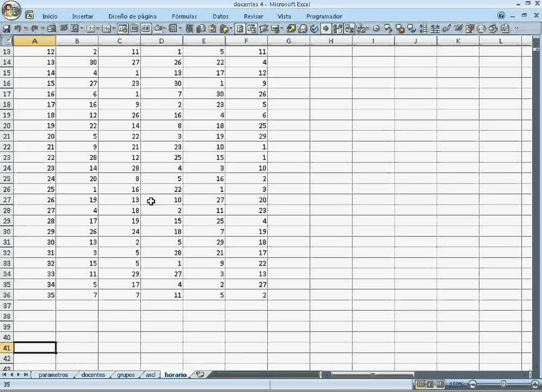
Task: Jump to the first sheet with the navigation arrow
Action: [5, 375]
